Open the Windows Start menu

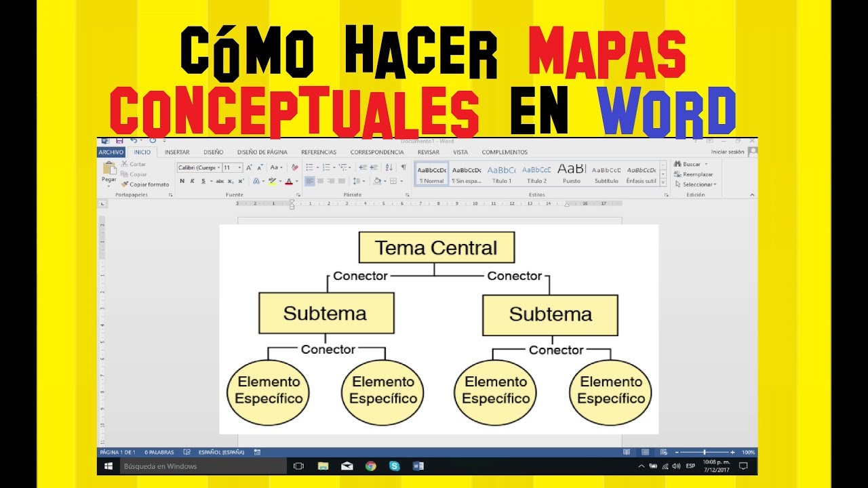pyautogui.click(x=108, y=466)
